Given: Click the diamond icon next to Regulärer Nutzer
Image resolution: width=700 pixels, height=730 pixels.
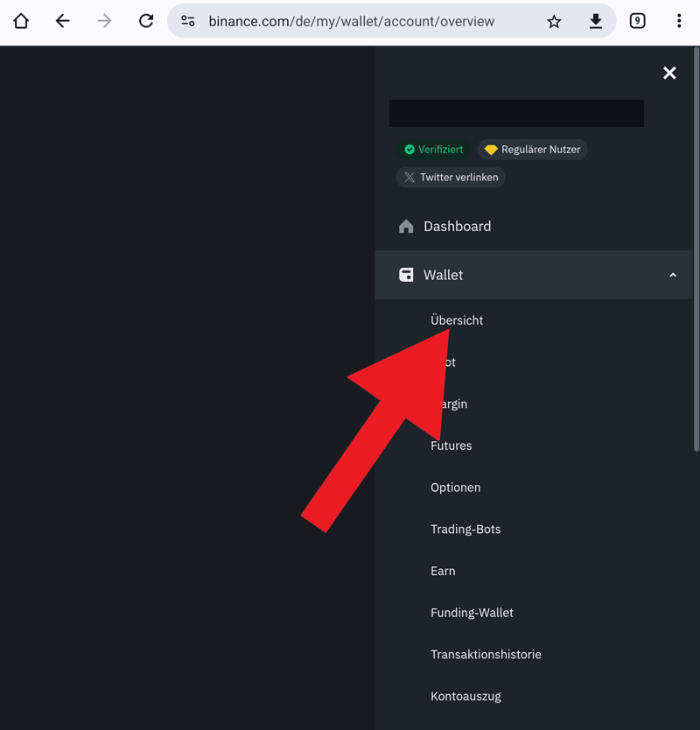Looking at the screenshot, I should pos(490,149).
